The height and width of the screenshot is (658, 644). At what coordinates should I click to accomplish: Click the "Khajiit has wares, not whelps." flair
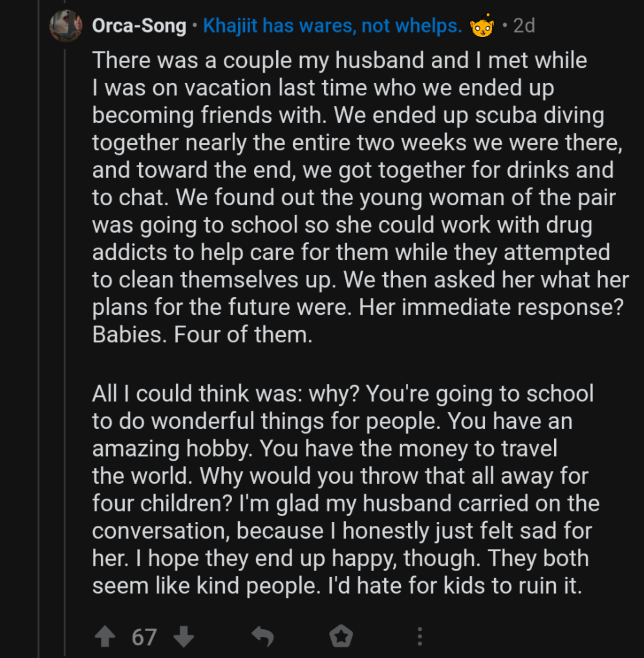pyautogui.click(x=332, y=26)
